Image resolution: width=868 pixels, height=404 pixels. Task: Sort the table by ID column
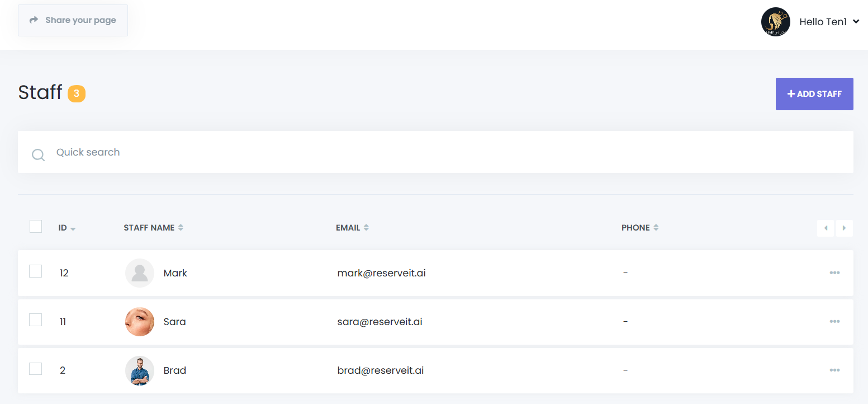click(x=67, y=228)
